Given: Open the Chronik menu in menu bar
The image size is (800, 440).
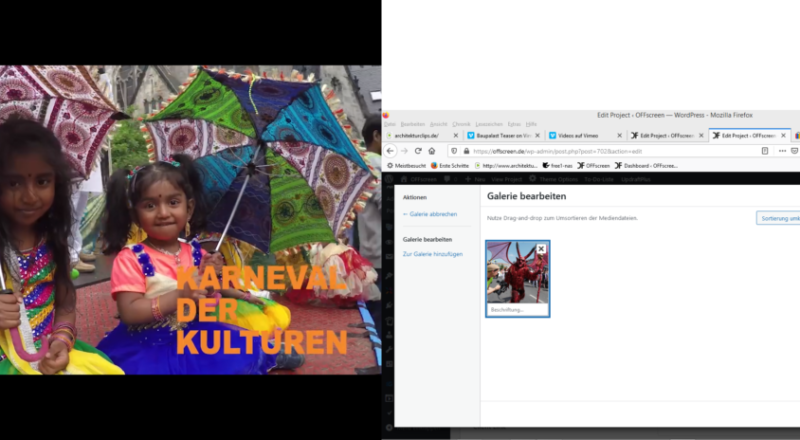Looking at the screenshot, I should tap(461, 124).
